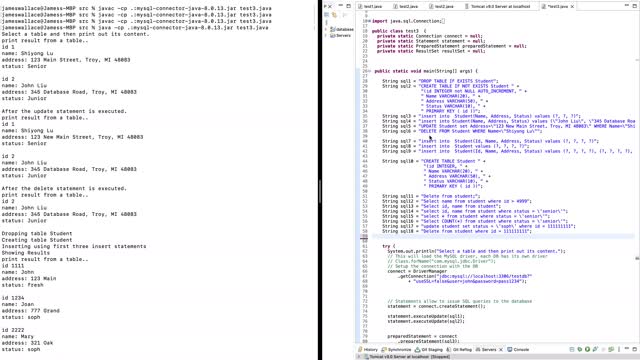Minimize the editor area
The width and height of the screenshot is (640, 360).
[627, 5]
